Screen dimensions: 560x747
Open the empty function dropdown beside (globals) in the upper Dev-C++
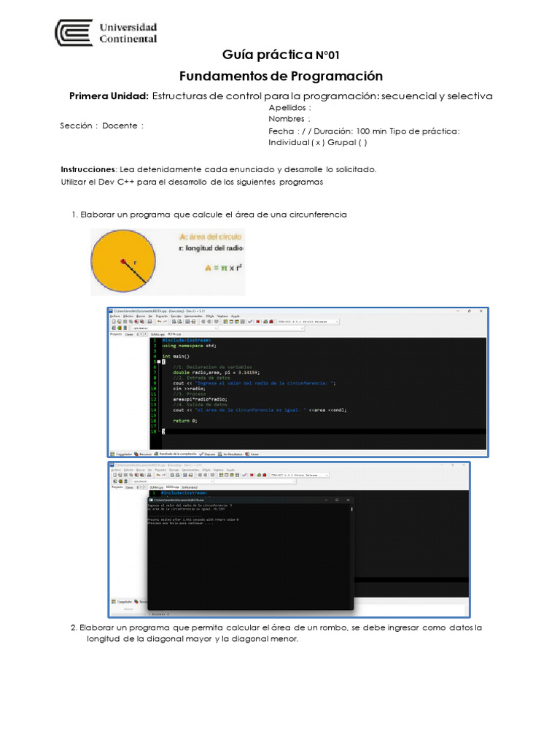tap(262, 328)
